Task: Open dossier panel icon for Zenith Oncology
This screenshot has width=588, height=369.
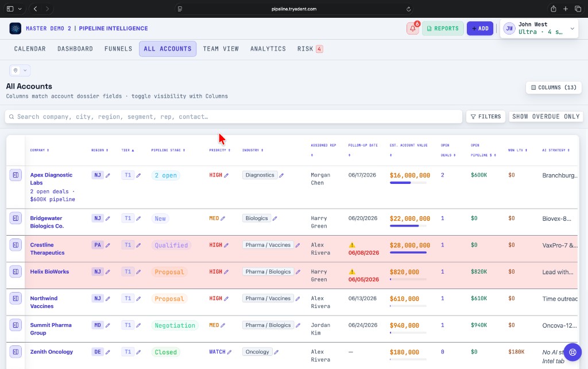Action: pos(16,352)
